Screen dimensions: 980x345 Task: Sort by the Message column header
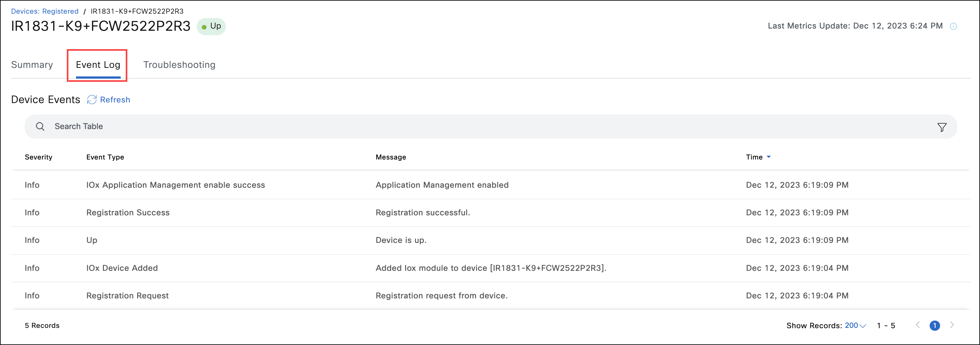coord(391,157)
